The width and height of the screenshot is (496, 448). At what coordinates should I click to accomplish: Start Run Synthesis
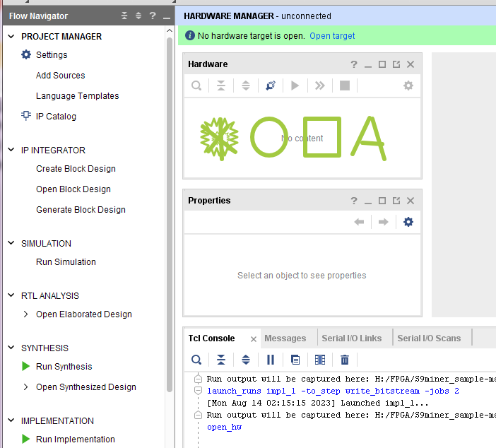tap(64, 366)
